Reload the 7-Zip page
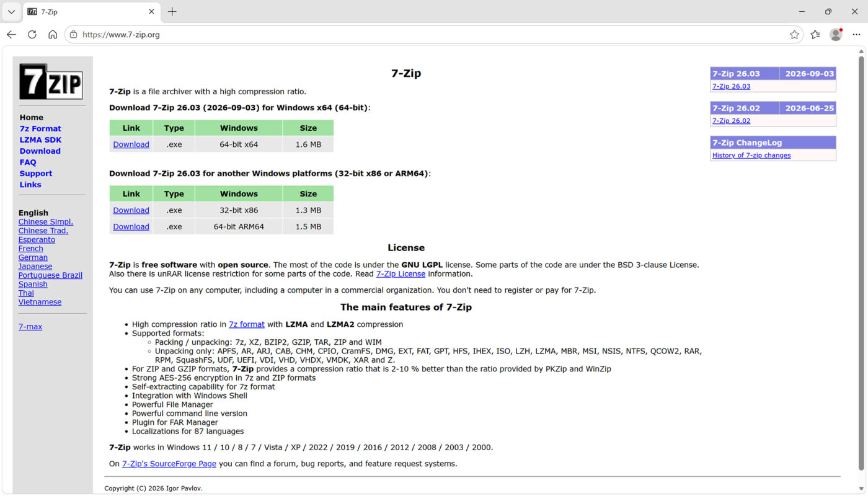868x496 pixels. (32, 35)
